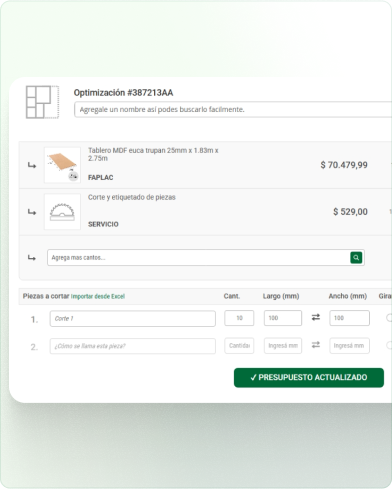Screen dimensions: 392x489
Task: Click the Presupuesto Actualizado button
Action: 309,377
